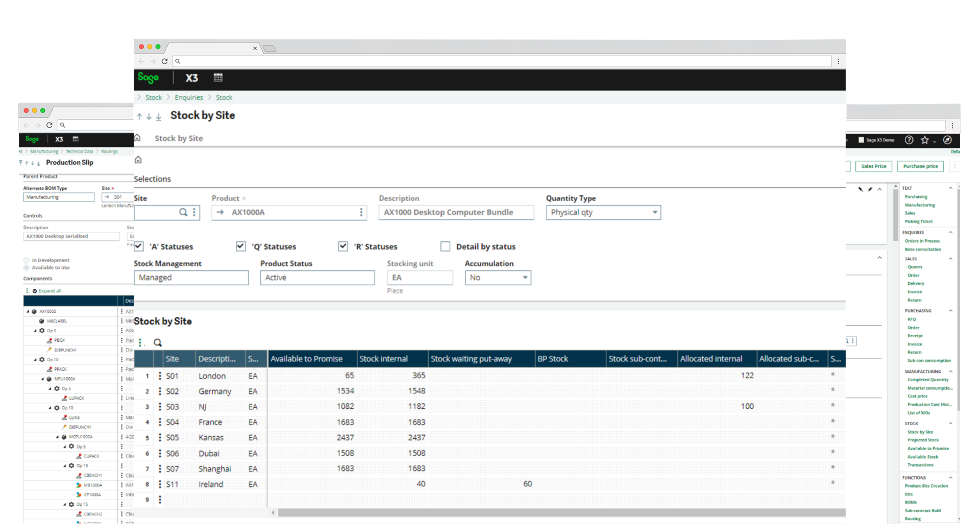Click the star in the S01 London row
The width and height of the screenshot is (980, 524).
[x=833, y=375]
